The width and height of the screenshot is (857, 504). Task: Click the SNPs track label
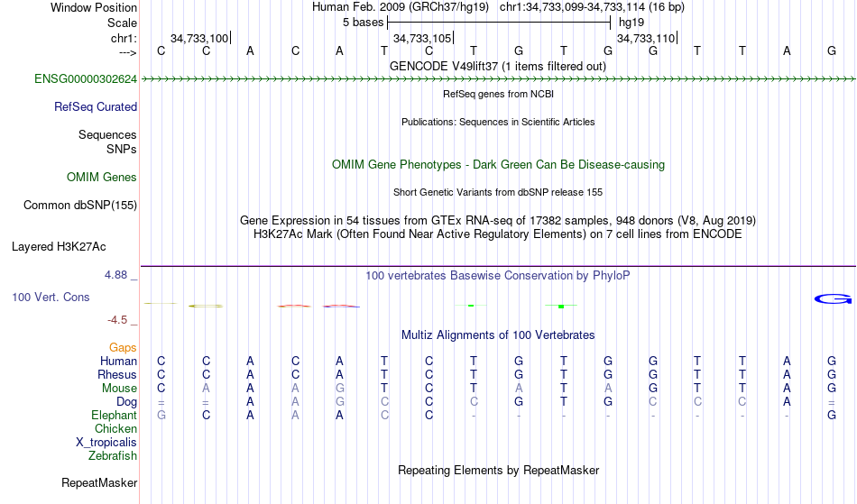coord(122,149)
